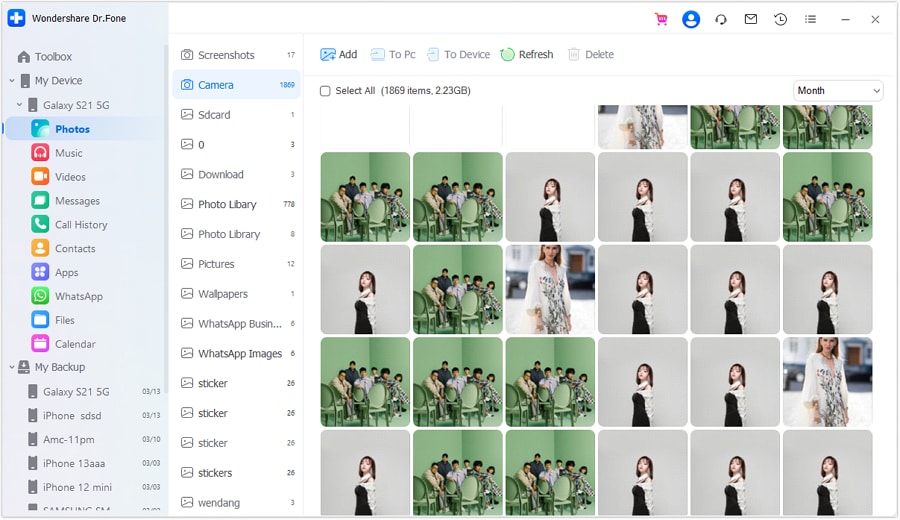
Task: Open the Music category
Action: click(x=57, y=153)
